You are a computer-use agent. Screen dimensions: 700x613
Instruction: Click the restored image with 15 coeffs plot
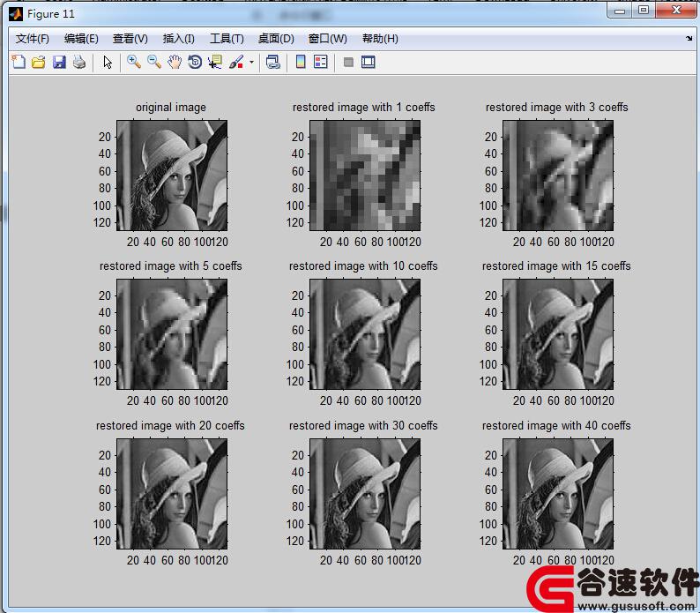tap(558, 334)
